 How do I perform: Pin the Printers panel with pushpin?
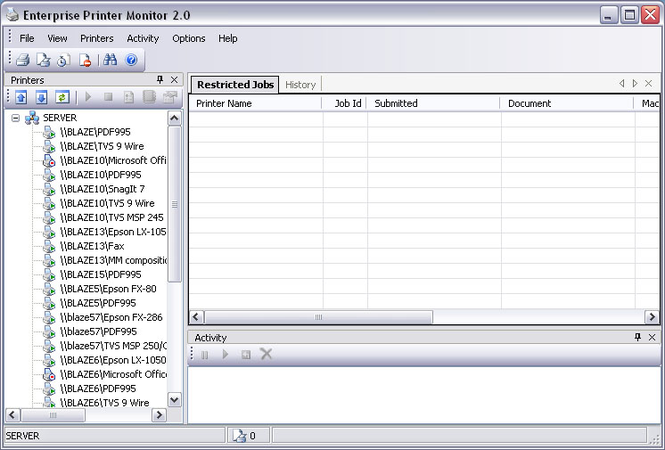point(160,79)
